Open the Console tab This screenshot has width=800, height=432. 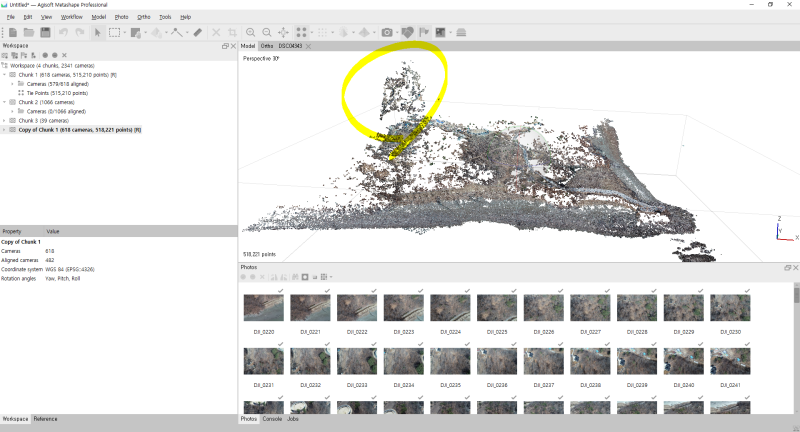click(272, 419)
